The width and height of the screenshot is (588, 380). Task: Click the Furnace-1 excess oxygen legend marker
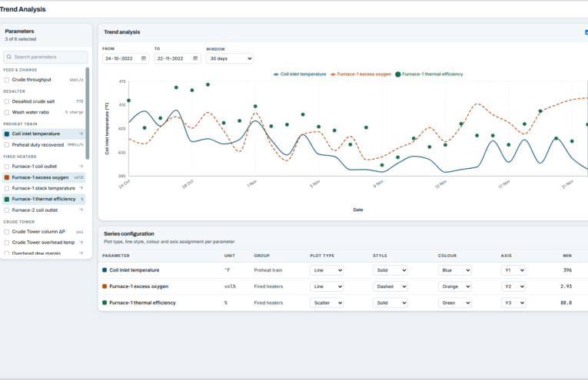point(333,74)
